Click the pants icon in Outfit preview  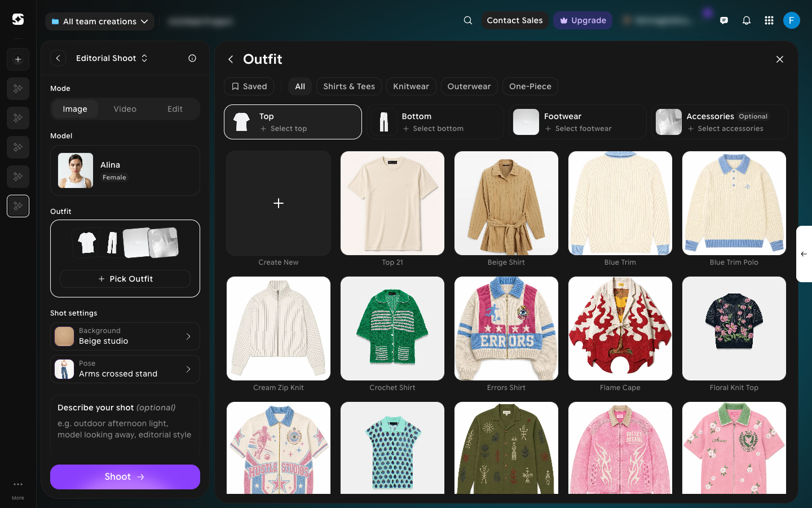pyautogui.click(x=112, y=243)
